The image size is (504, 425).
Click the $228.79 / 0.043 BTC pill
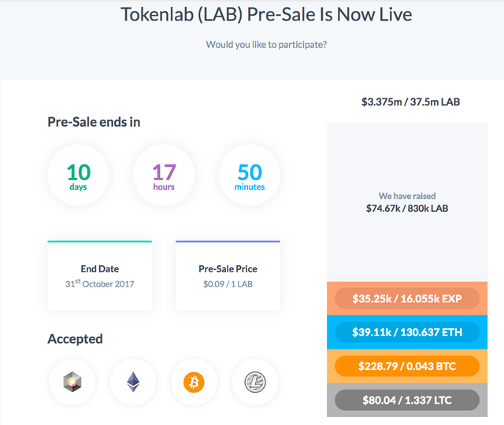point(407,366)
